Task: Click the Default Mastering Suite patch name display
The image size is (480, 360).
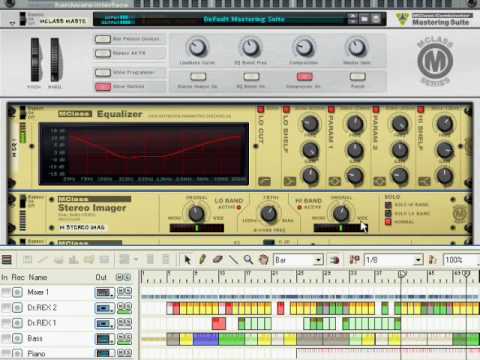Action: click(x=244, y=19)
